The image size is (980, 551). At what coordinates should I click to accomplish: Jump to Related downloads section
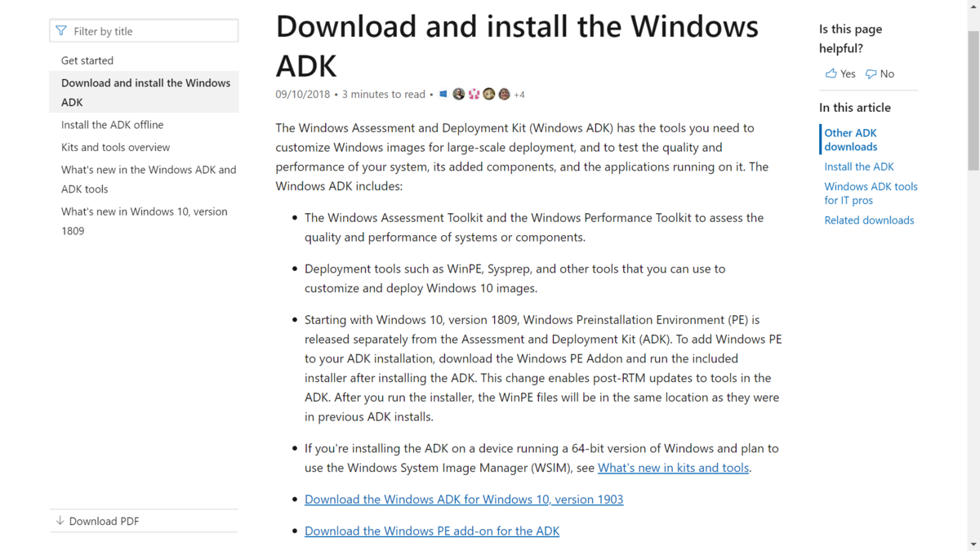pyautogui.click(x=869, y=220)
